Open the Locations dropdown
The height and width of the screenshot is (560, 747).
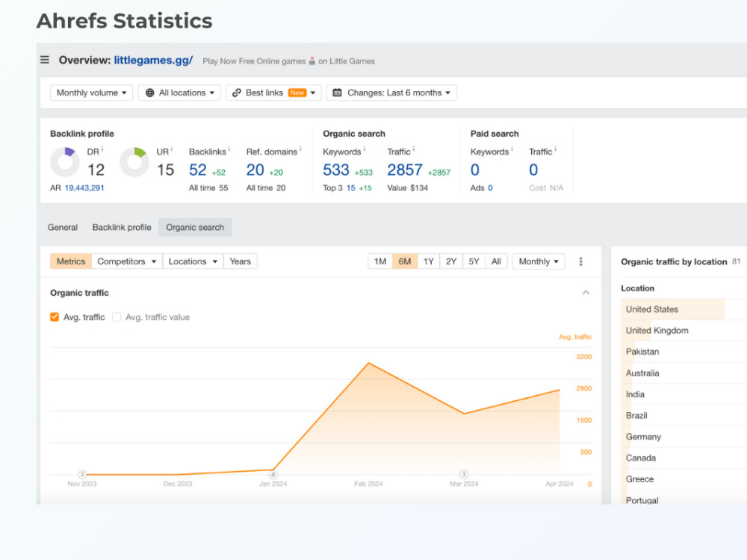tap(193, 261)
